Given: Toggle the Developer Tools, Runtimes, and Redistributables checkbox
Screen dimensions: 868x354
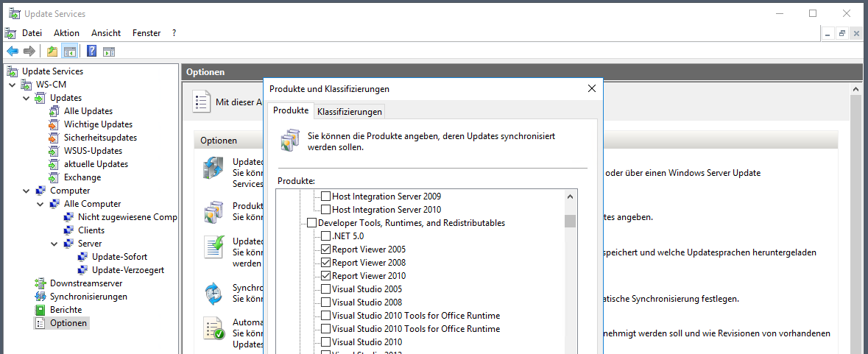Looking at the screenshot, I should (311, 223).
